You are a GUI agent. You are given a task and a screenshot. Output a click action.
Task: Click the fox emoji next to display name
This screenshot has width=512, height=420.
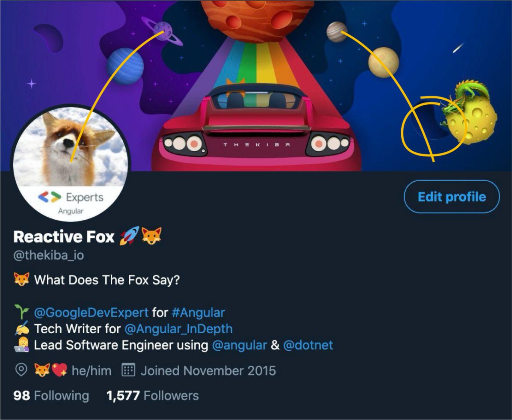[152, 236]
